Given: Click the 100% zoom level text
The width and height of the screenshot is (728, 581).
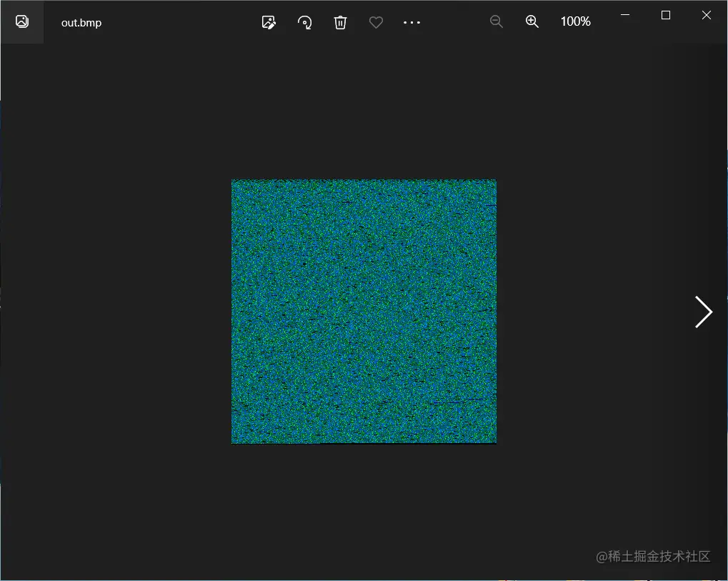Looking at the screenshot, I should click(575, 21).
